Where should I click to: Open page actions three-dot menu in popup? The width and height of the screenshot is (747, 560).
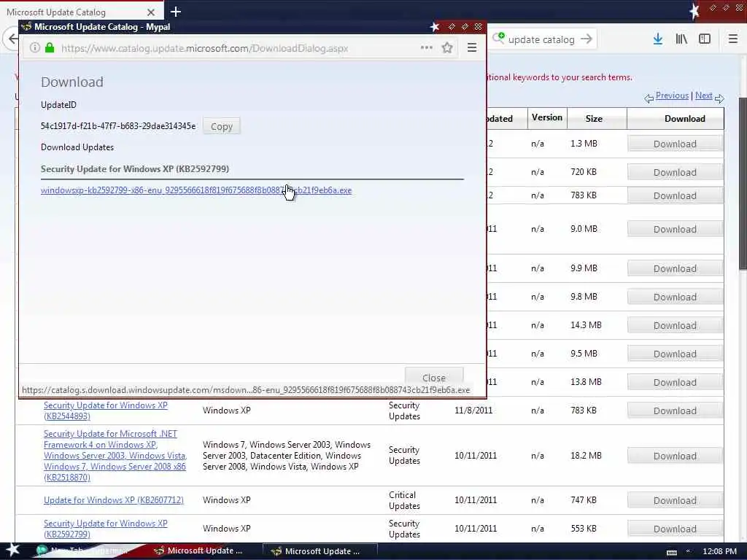click(426, 47)
